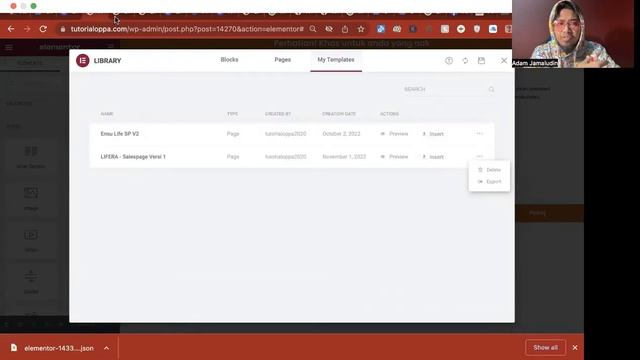Click Show all downloads
The image size is (640, 360).
click(x=545, y=348)
